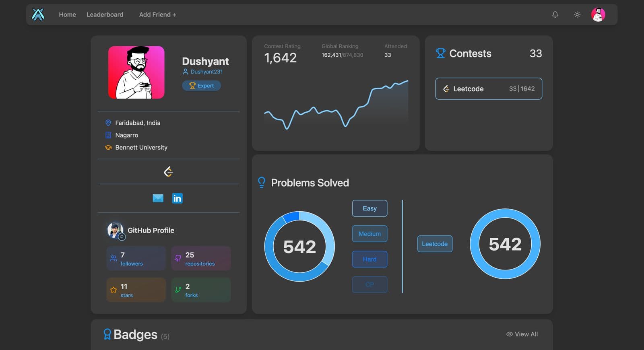This screenshot has width=644, height=350.
Task: Open the repositories stat card
Action: pyautogui.click(x=201, y=258)
